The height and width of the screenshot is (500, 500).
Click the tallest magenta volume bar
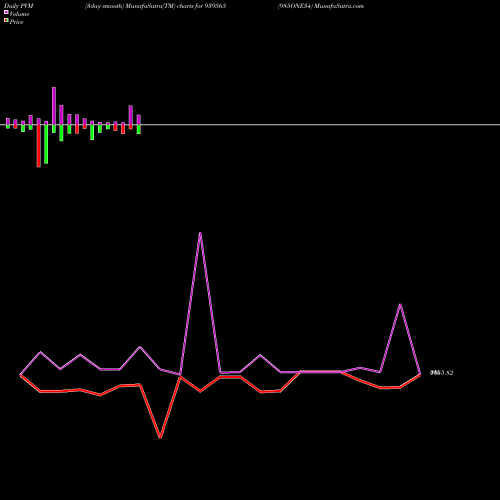click(x=54, y=106)
